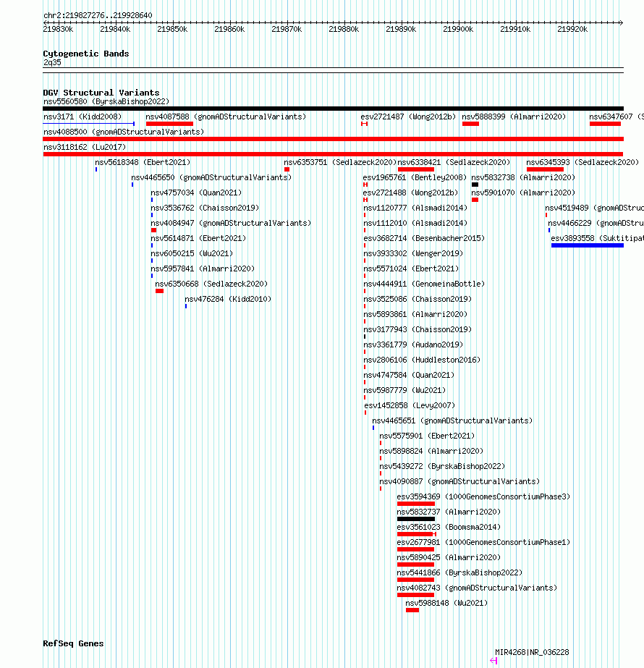Select nsv4747584 (Quan2021) label
The height and width of the screenshot is (668, 644).
pyautogui.click(x=409, y=375)
